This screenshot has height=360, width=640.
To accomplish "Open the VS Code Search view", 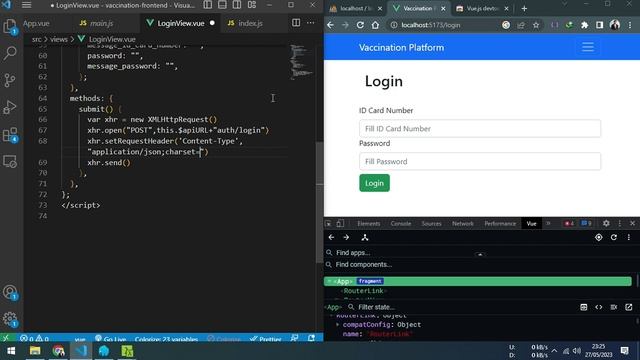I will coord(10,53).
